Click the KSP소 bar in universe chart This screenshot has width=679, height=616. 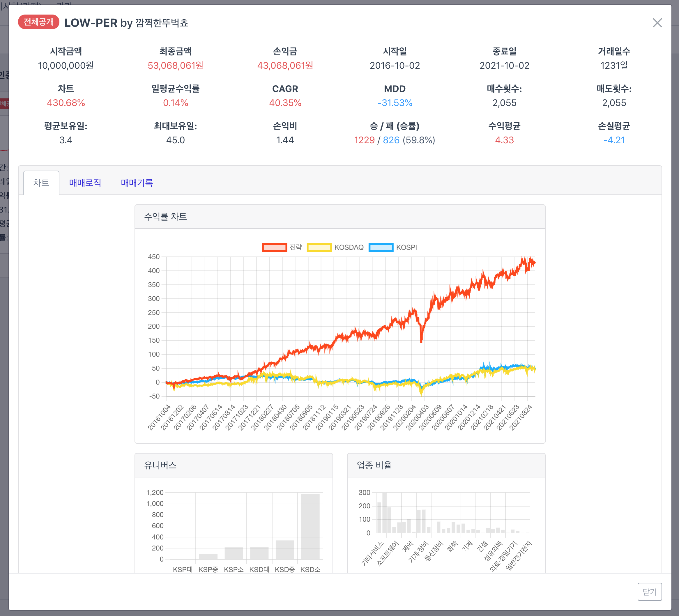click(x=234, y=553)
